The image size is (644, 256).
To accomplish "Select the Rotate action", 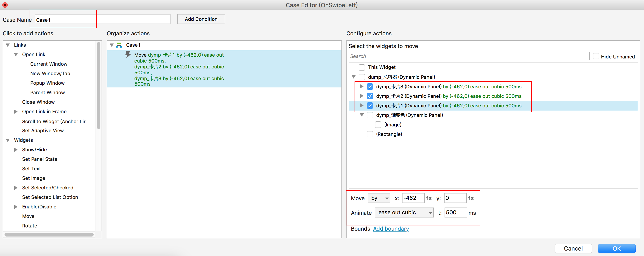I will [x=29, y=226].
